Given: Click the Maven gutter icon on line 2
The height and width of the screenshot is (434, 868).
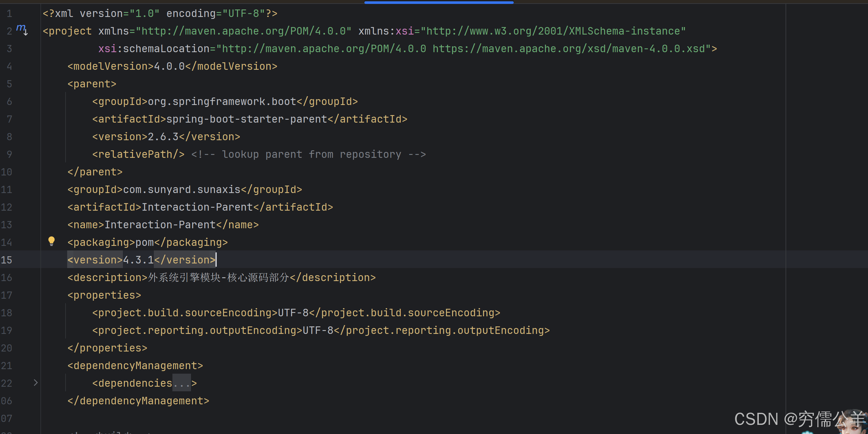Looking at the screenshot, I should pyautogui.click(x=22, y=30).
